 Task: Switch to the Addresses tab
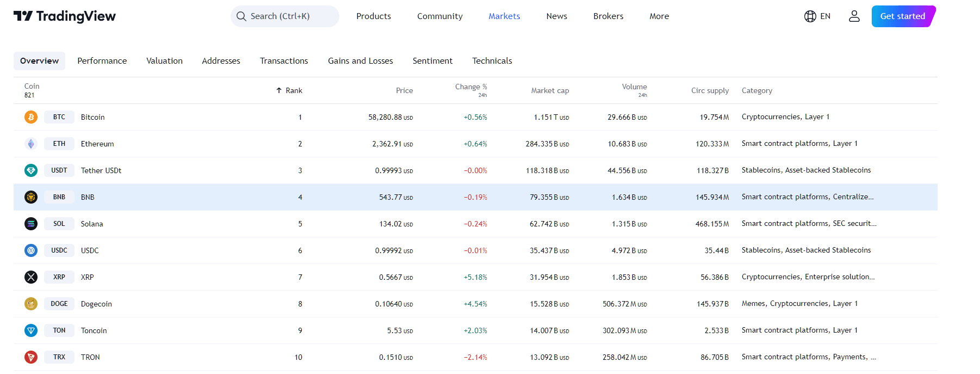[221, 61]
